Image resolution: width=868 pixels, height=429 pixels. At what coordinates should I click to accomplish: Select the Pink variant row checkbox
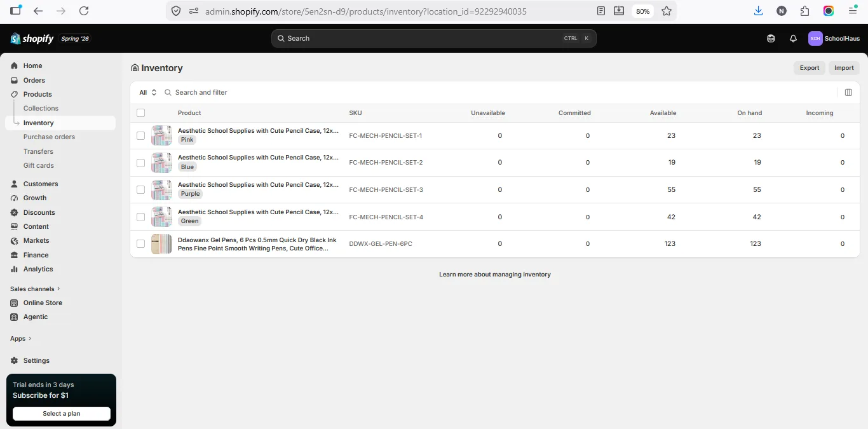[x=140, y=135]
